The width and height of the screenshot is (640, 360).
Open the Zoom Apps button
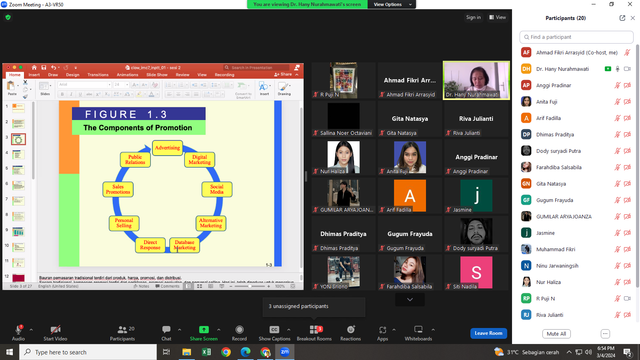pyautogui.click(x=382, y=332)
